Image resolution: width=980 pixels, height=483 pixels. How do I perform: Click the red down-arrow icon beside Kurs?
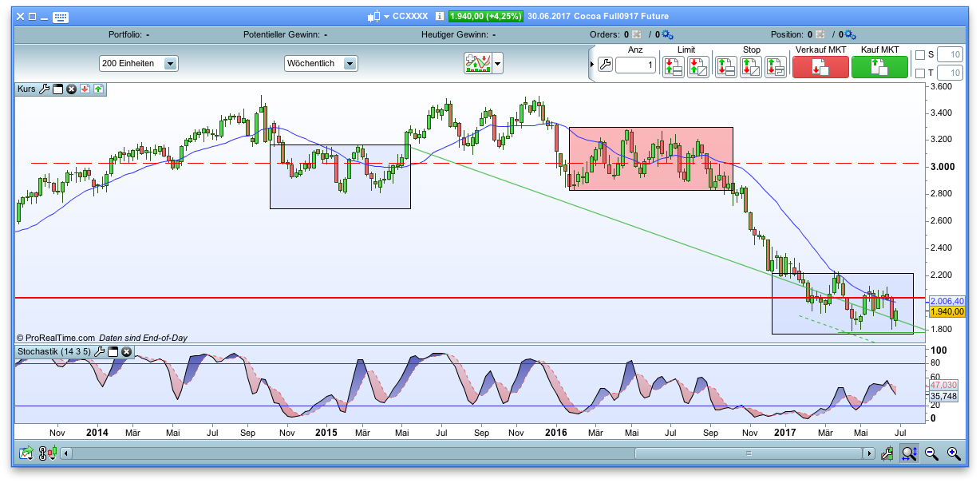point(85,89)
